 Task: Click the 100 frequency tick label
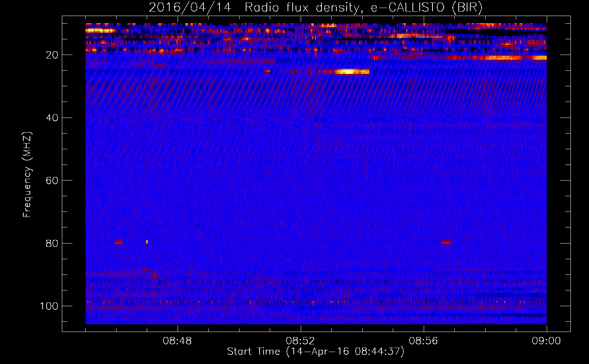[x=49, y=306]
